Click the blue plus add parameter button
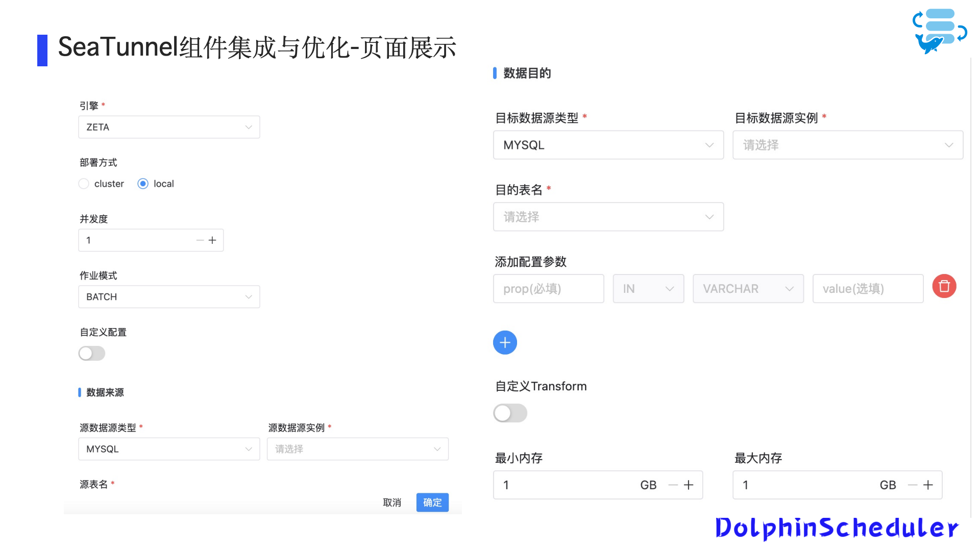The height and width of the screenshot is (551, 980). (x=505, y=342)
